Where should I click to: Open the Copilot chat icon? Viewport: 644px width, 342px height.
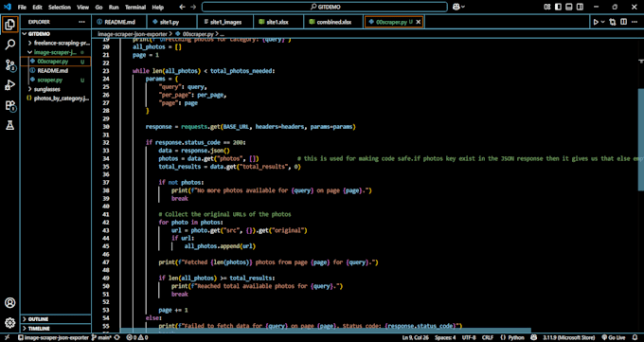pyautogui.click(x=456, y=7)
